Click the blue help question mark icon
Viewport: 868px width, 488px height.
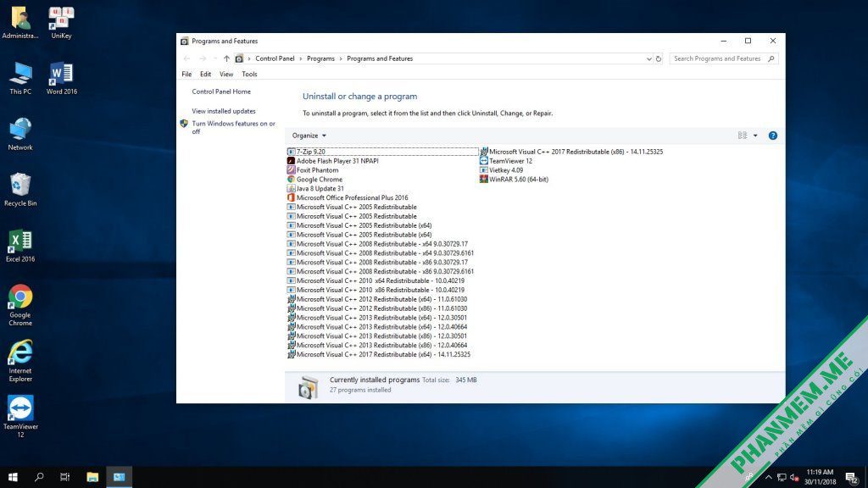click(773, 136)
